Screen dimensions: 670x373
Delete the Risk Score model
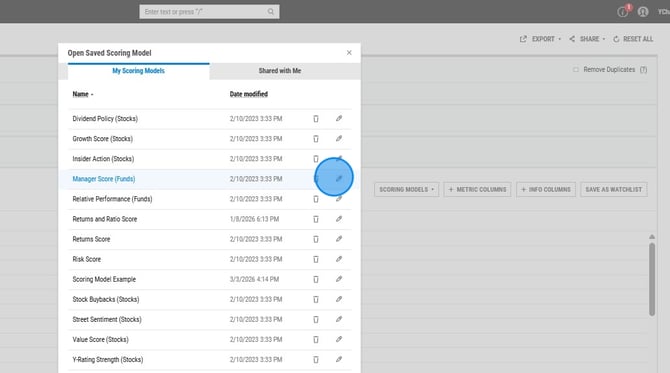pyautogui.click(x=316, y=259)
